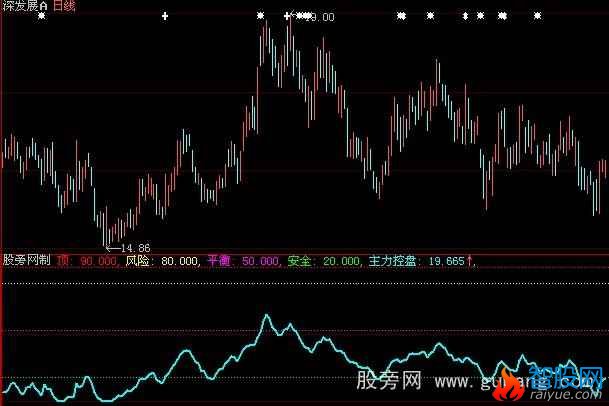The width and height of the screenshot is (609, 406).
Task: Click the rightmost star info marker
Action: pos(537,16)
